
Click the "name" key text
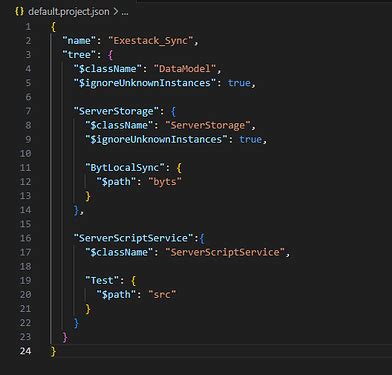coord(79,41)
